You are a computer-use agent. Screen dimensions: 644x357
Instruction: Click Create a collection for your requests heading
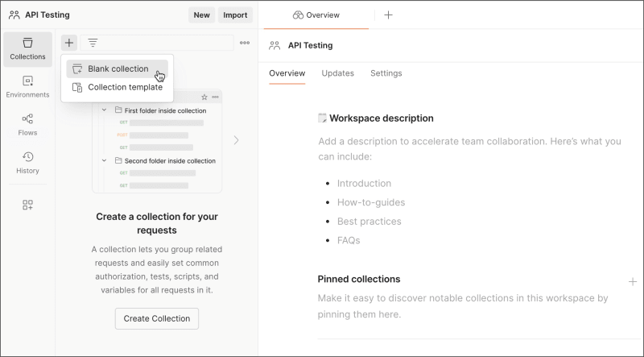coord(157,223)
